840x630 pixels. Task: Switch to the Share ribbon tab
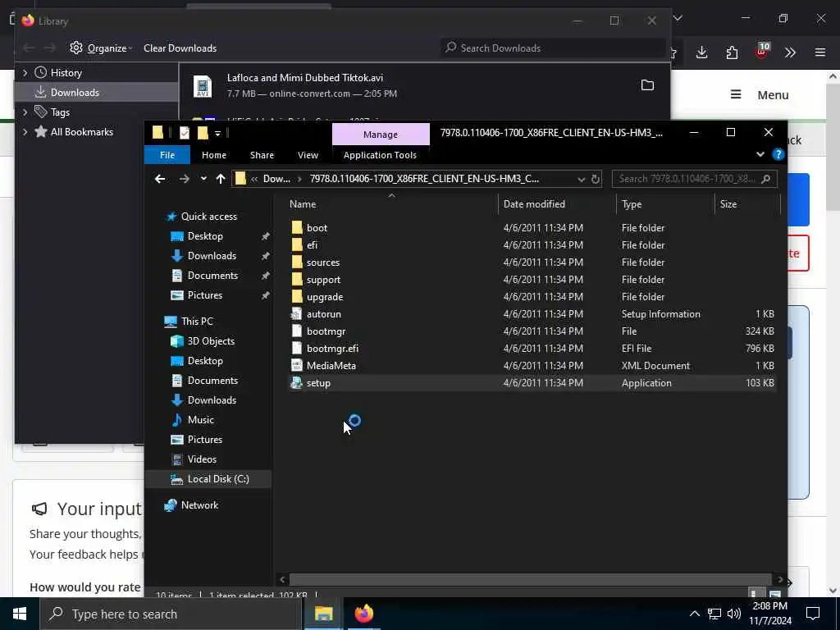pyautogui.click(x=262, y=155)
